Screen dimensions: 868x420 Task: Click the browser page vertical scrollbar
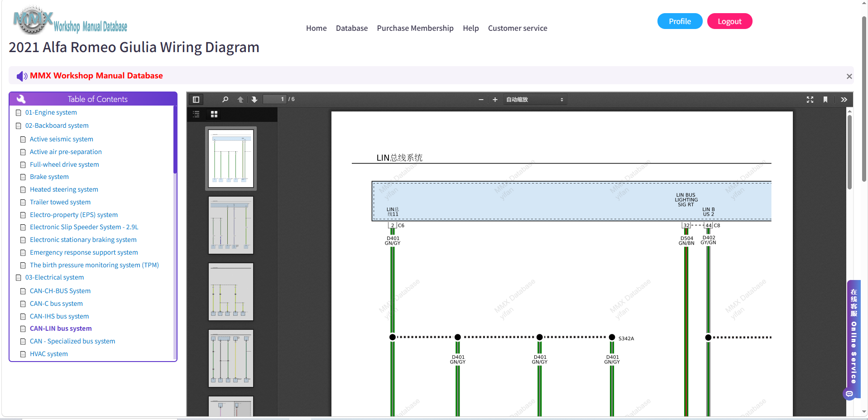coord(864,99)
